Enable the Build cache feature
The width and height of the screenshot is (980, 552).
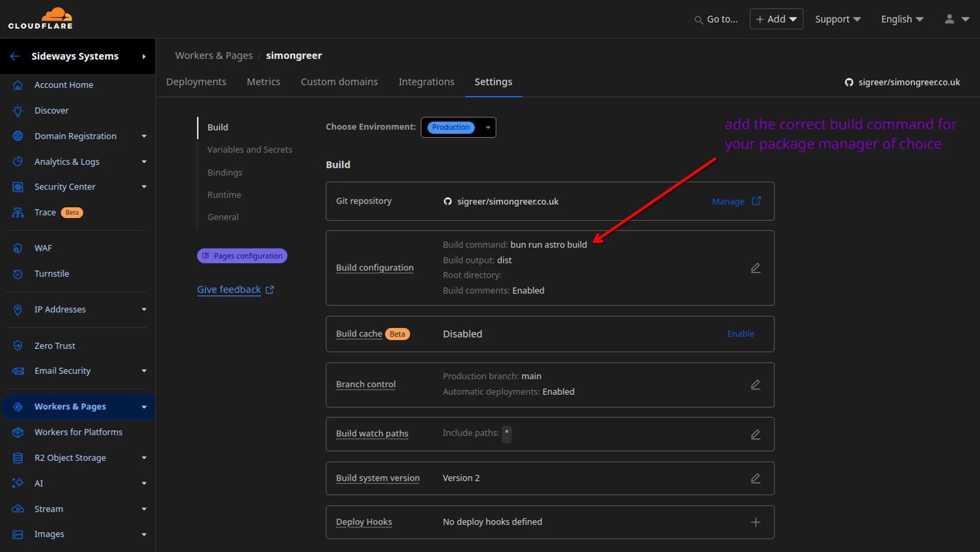741,333
